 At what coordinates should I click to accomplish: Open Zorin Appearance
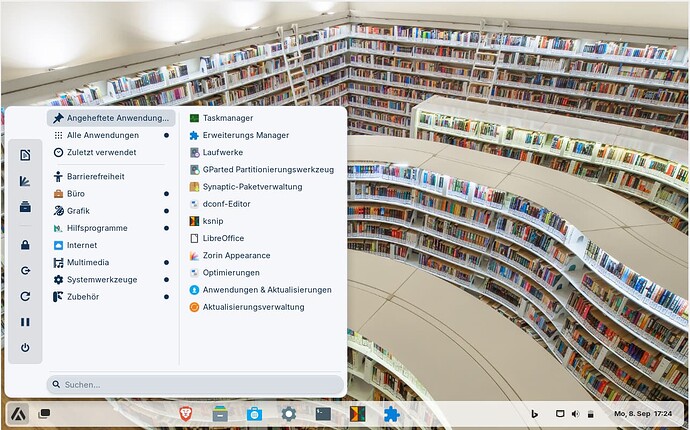coord(263,255)
